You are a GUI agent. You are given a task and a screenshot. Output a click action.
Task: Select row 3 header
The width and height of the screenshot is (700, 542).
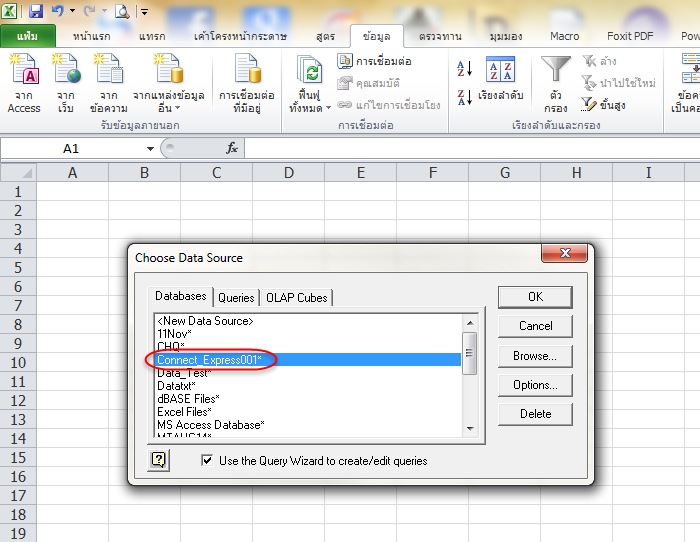18,229
